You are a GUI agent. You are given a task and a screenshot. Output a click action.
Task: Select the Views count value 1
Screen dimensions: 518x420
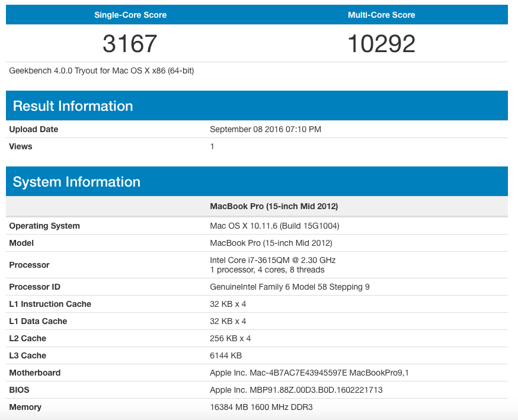coord(212,146)
